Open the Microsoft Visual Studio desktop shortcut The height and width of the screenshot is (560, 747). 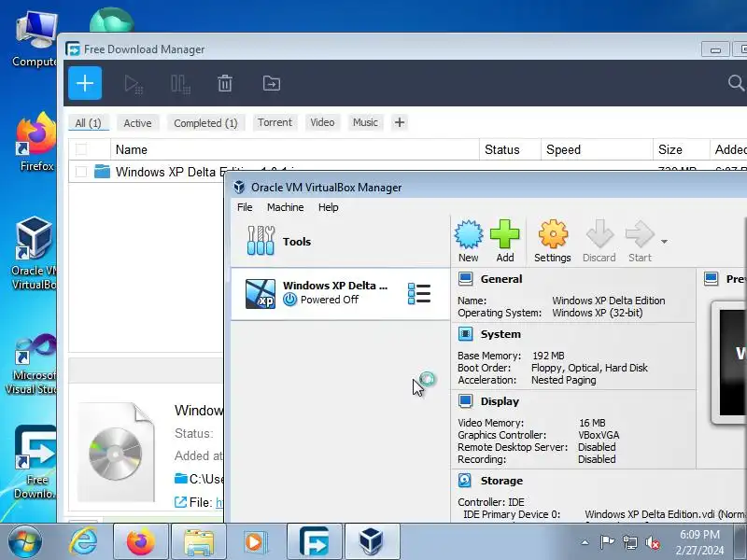[x=33, y=364]
